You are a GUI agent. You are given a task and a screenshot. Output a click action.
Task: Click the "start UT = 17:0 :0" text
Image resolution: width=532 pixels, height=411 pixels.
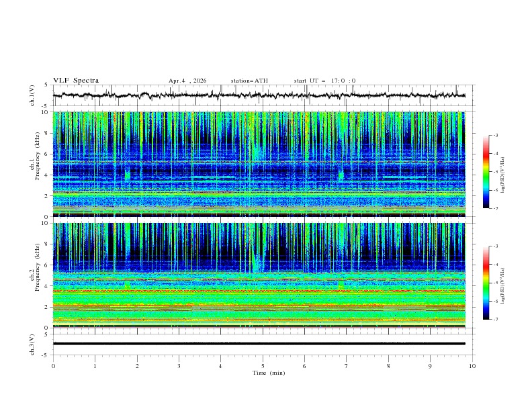pyautogui.click(x=324, y=81)
